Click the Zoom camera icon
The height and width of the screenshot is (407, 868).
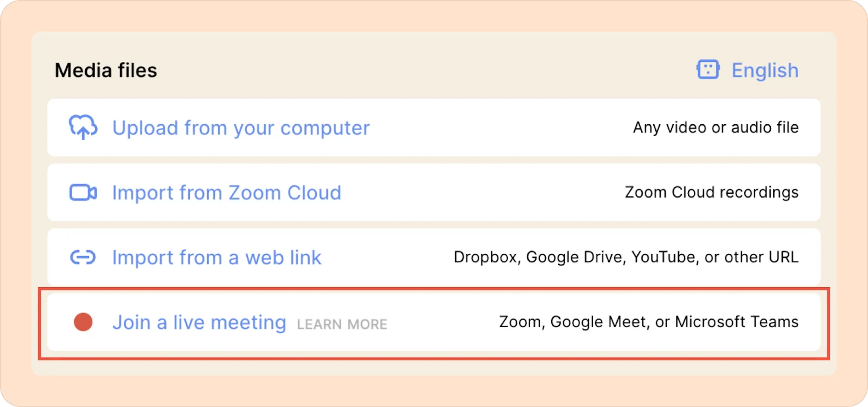pos(83,193)
